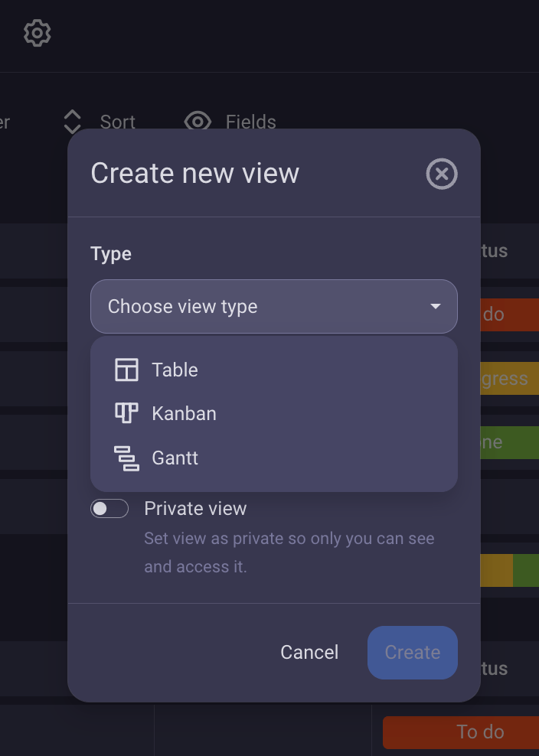This screenshot has width=539, height=756.
Task: Click the Private view label
Action: click(195, 509)
